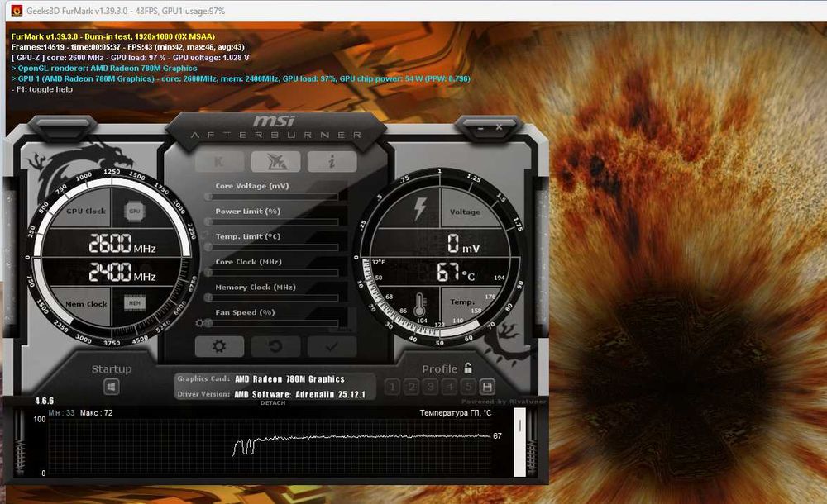Click the 'Мін : 33' graph value
This screenshot has height=504, width=827.
click(x=61, y=413)
